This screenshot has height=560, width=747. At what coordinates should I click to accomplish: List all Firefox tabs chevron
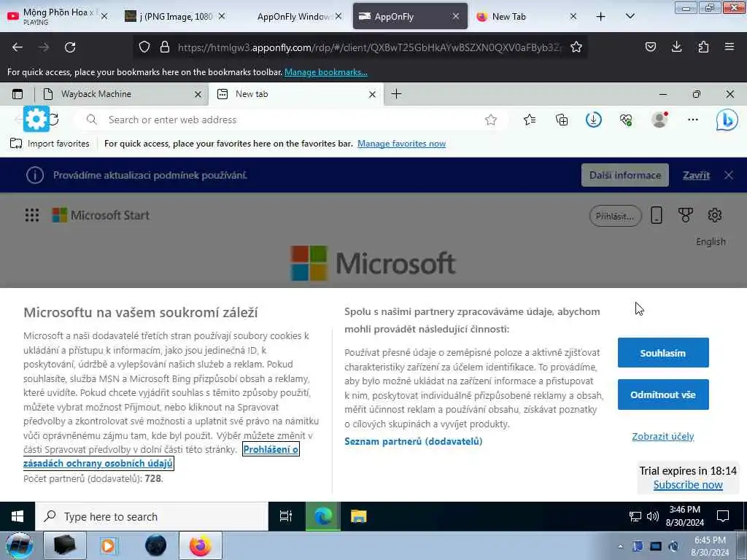pos(630,16)
